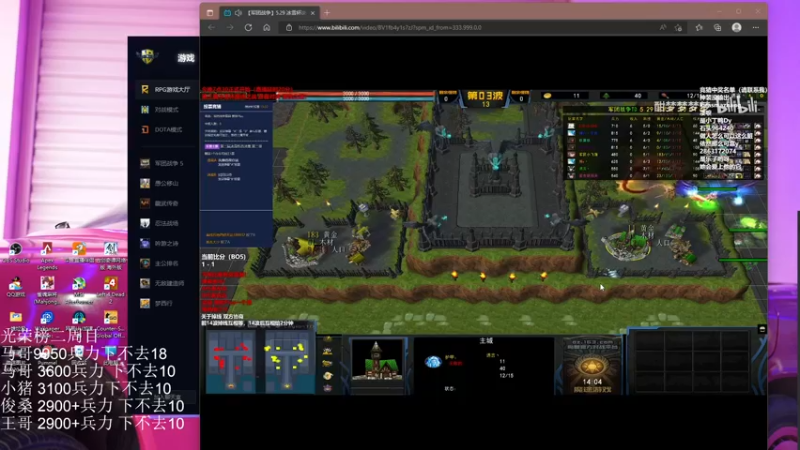Open the tab actions menu icon
The height and width of the screenshot is (450, 800).
point(210,13)
